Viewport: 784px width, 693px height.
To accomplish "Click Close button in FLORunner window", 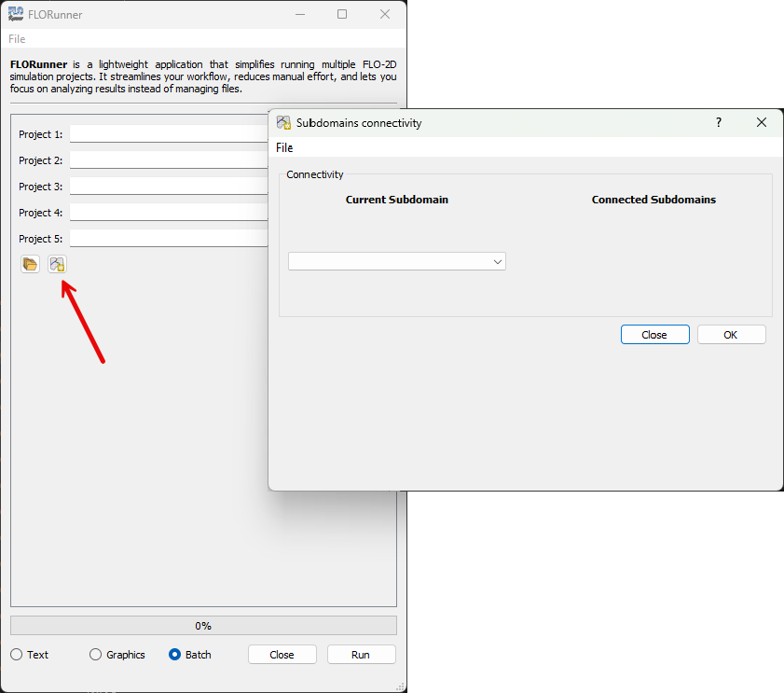I will click(x=282, y=655).
